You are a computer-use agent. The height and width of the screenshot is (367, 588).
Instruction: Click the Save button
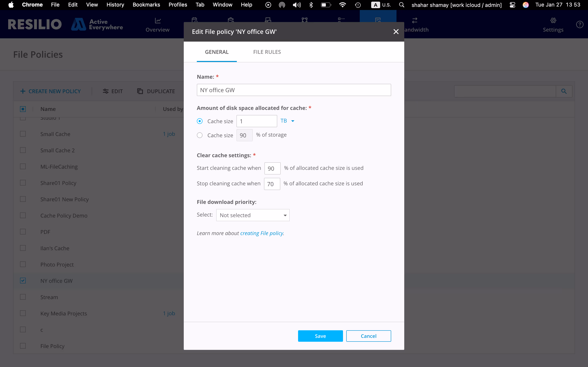coord(320,336)
